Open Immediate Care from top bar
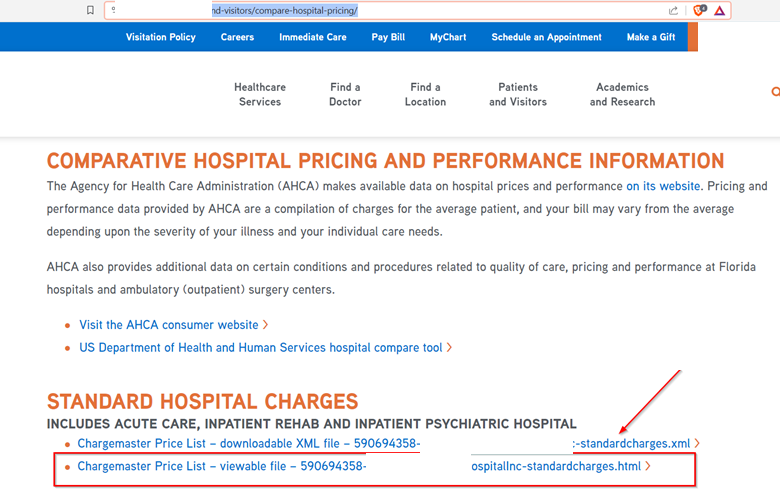The height and width of the screenshot is (489, 780). (313, 37)
